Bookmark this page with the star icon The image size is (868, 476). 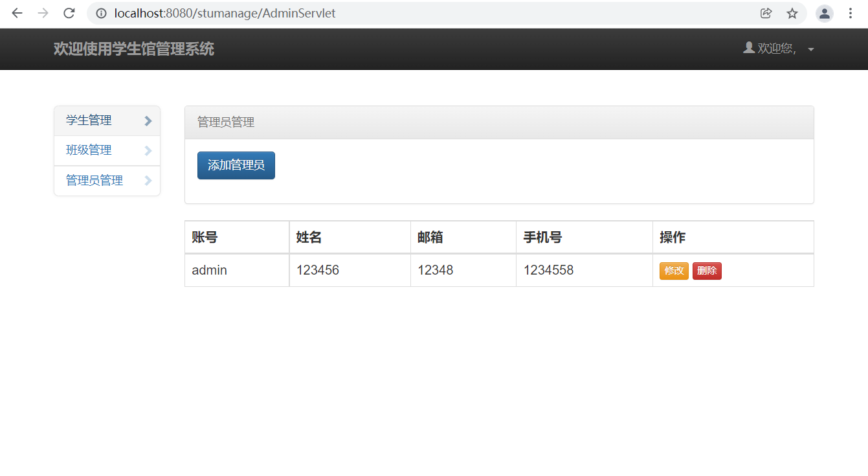pyautogui.click(x=792, y=13)
